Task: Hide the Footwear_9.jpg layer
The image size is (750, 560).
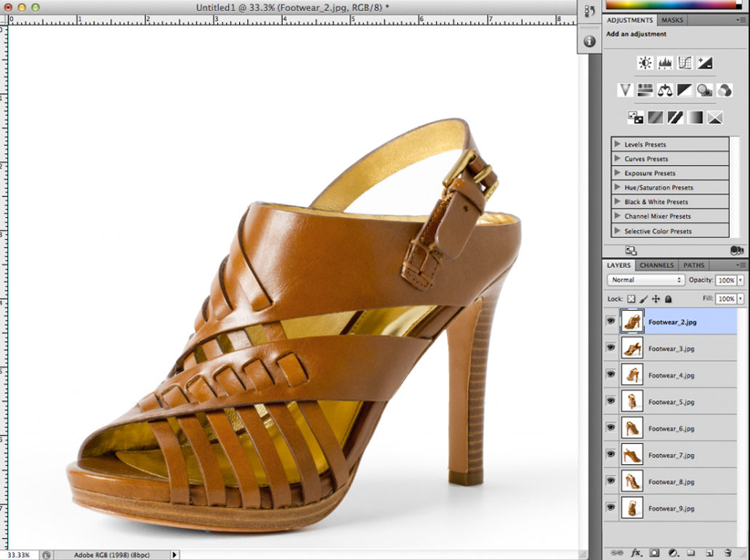Action: [610, 507]
